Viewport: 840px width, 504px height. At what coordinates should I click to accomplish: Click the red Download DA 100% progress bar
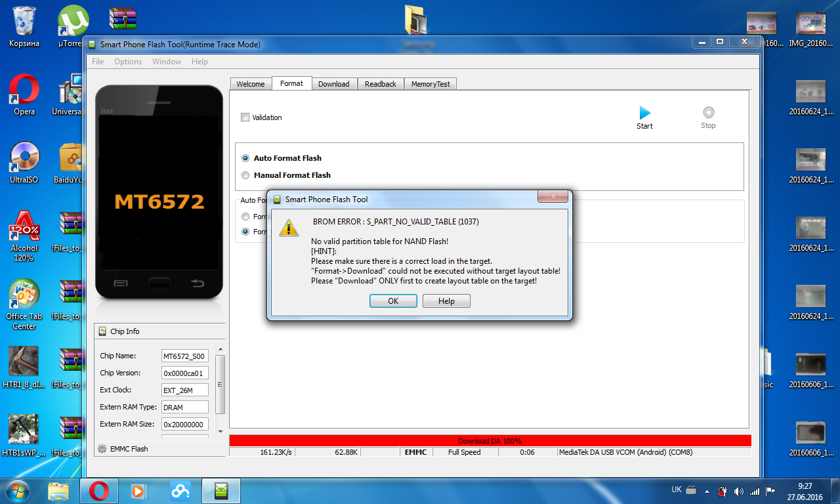click(x=490, y=441)
